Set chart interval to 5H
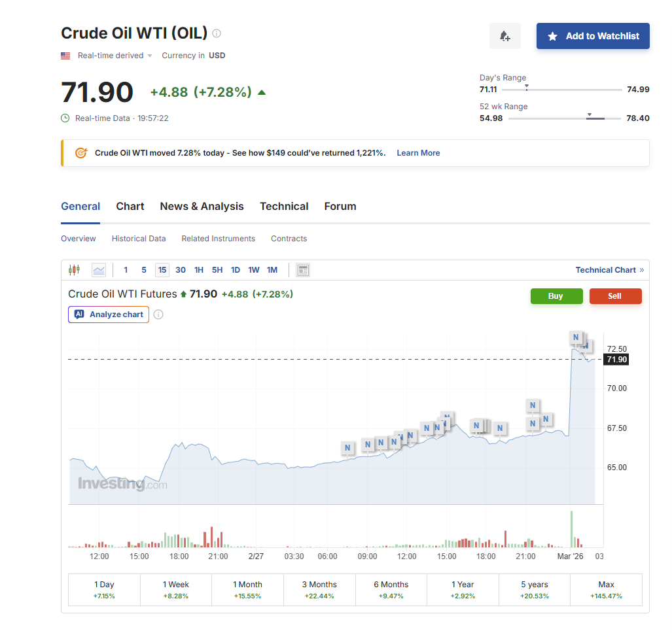 pyautogui.click(x=217, y=270)
